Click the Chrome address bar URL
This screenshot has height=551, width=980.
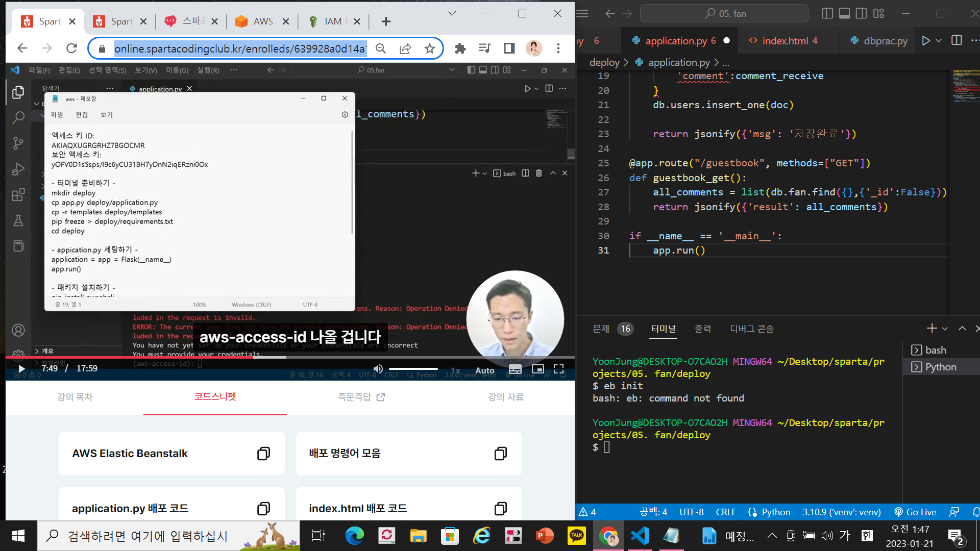240,48
